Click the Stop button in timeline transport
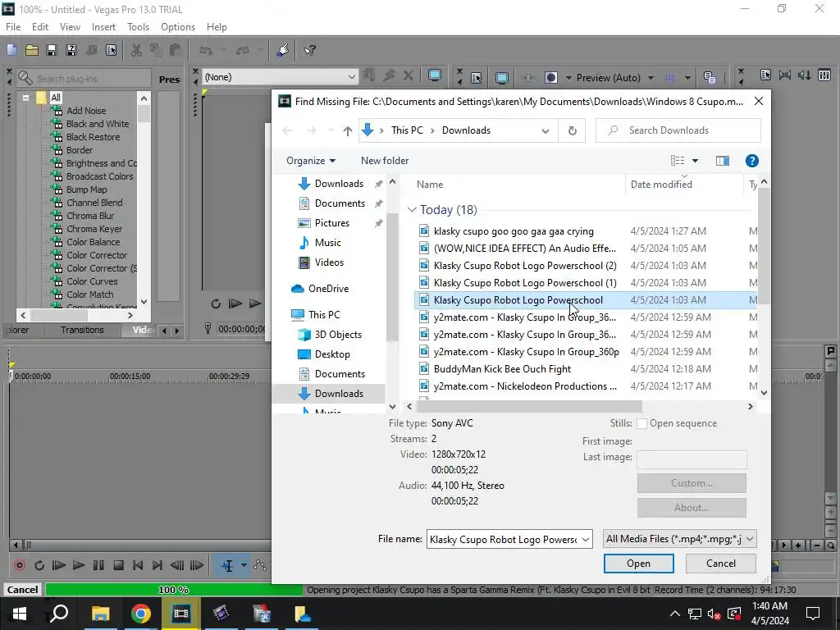This screenshot has width=840, height=630. point(118,565)
